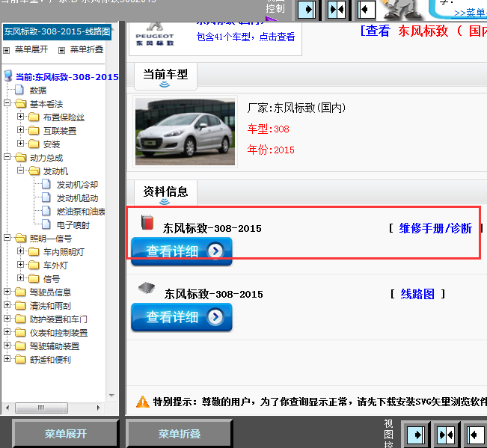Click the 燃油泵和油表 page icon
The height and width of the screenshot is (448, 487).
point(46,211)
